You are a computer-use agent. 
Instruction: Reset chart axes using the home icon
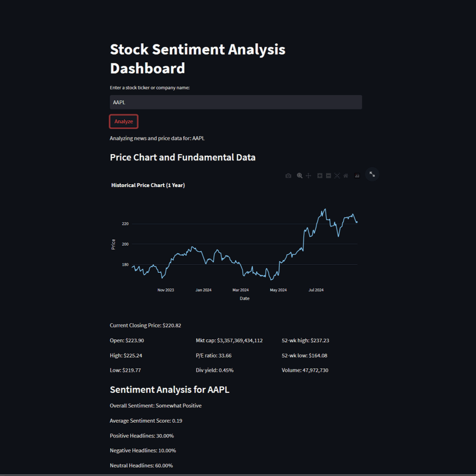(x=346, y=175)
